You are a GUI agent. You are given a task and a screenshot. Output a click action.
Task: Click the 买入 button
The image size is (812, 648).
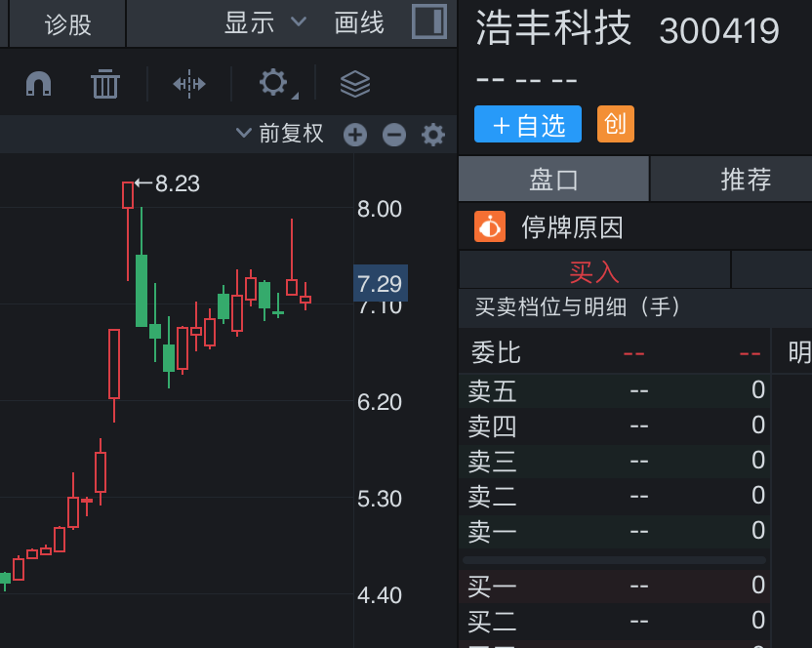coord(594,270)
